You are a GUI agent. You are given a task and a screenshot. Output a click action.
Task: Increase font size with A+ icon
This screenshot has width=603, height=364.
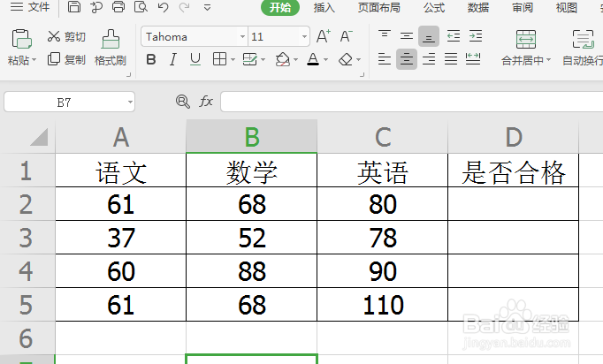pos(323,36)
